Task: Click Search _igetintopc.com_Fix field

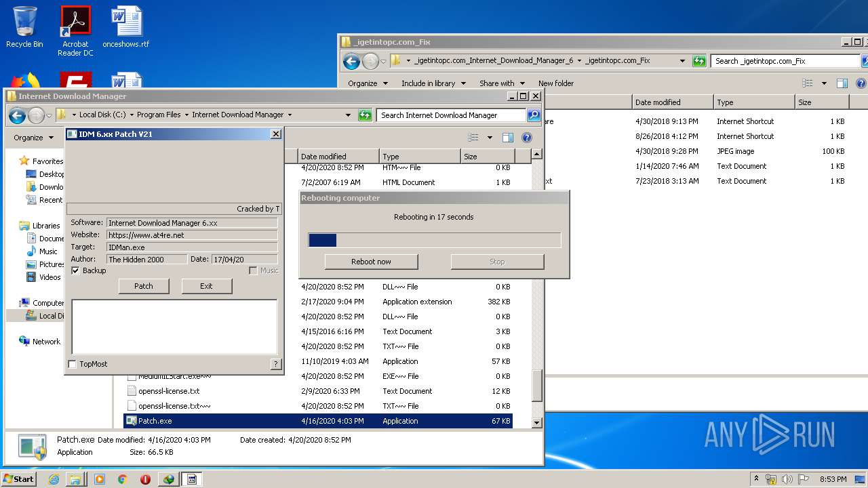Action: [x=785, y=61]
